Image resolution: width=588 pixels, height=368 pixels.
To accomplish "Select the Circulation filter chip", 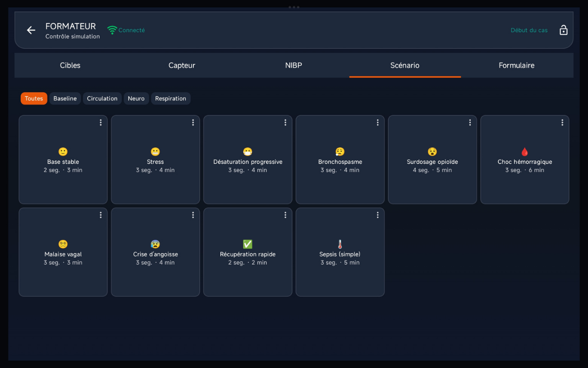I will 102,98.
